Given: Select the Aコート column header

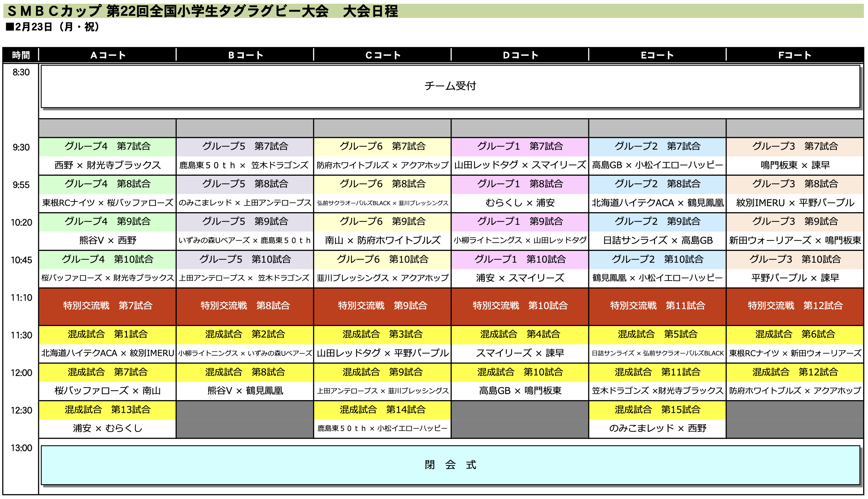Looking at the screenshot, I should (108, 55).
